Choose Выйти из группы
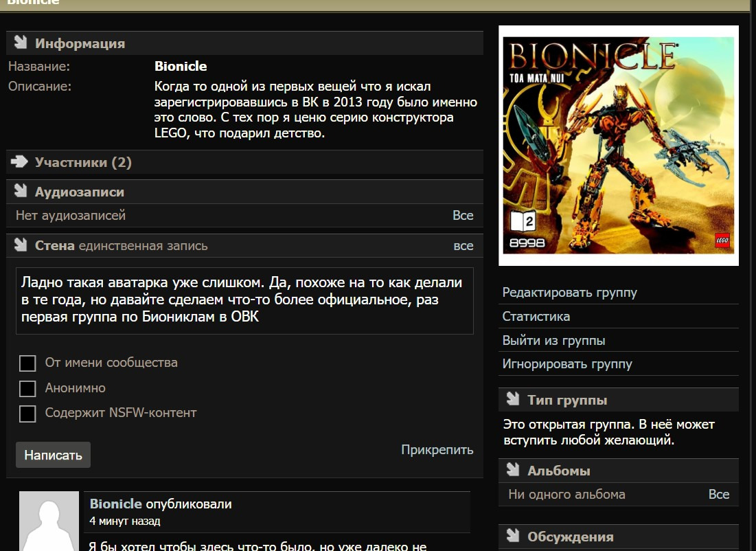 [553, 341]
